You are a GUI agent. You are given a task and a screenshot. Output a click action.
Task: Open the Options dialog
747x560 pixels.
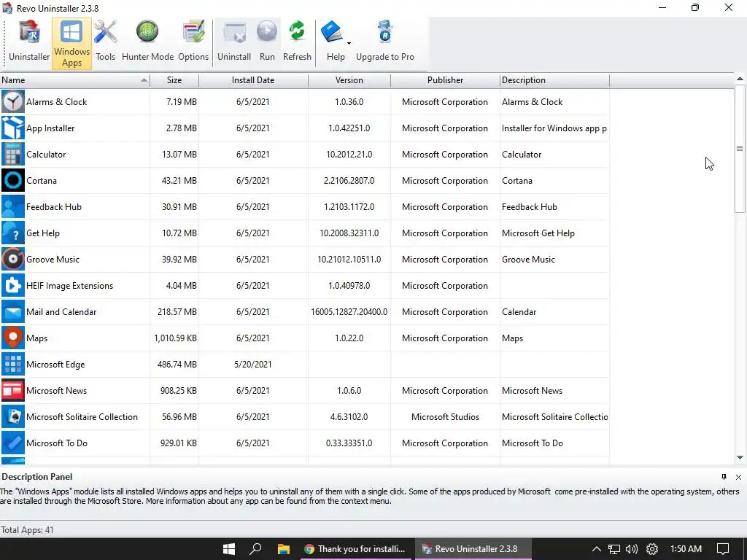pos(193,43)
